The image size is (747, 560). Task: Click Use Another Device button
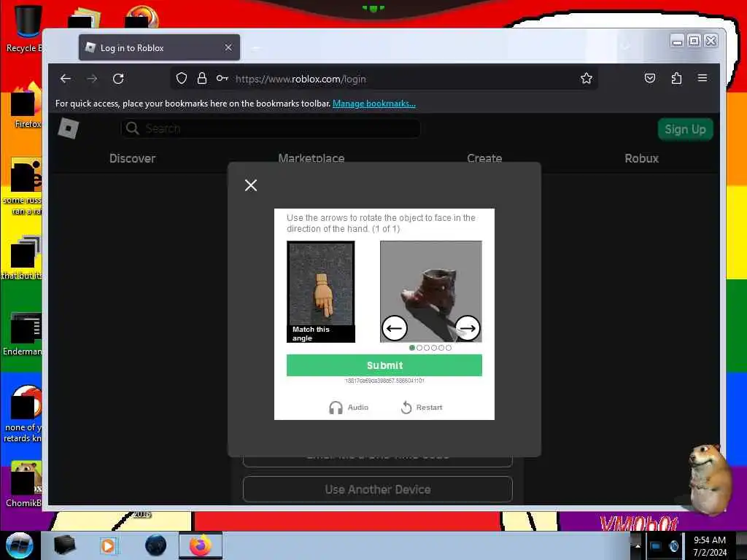pyautogui.click(x=378, y=489)
